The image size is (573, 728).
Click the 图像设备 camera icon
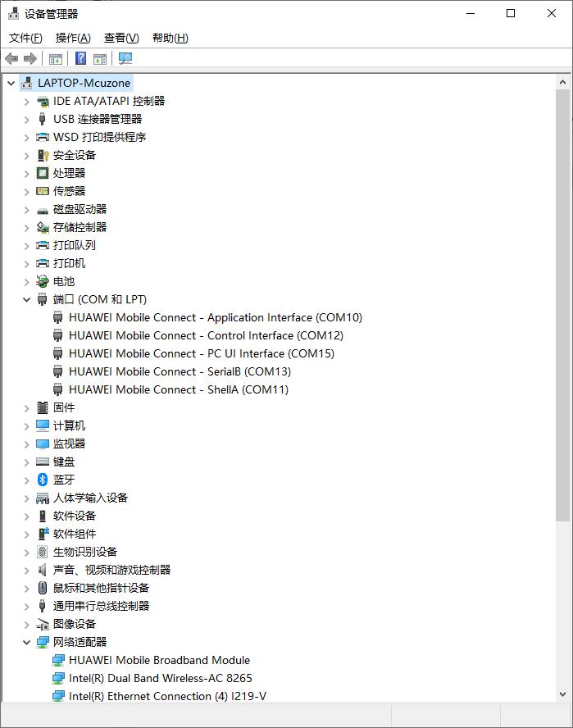(43, 625)
